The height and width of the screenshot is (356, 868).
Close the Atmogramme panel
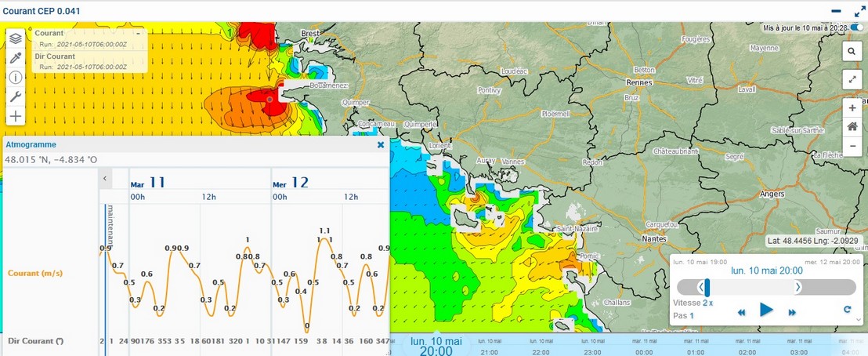pyautogui.click(x=381, y=145)
